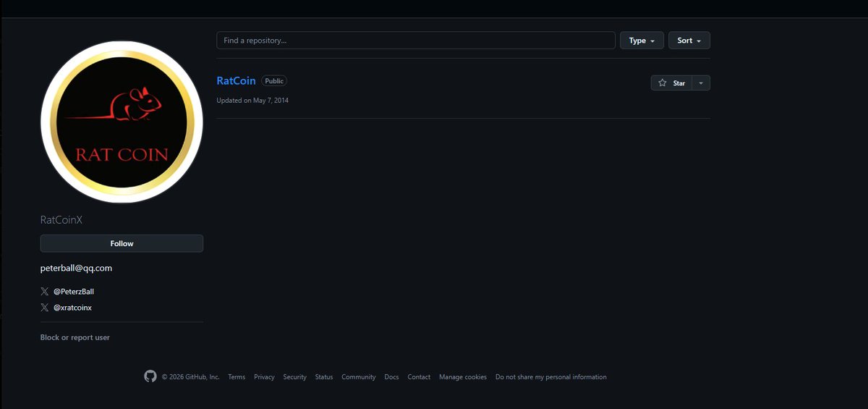Viewport: 868px width, 409px height.
Task: Click the star icon on the RatCoin repository
Action: click(662, 83)
